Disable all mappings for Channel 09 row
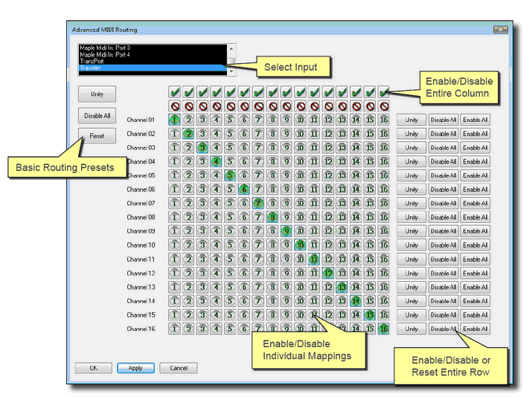The image size is (532, 397). coord(443,231)
